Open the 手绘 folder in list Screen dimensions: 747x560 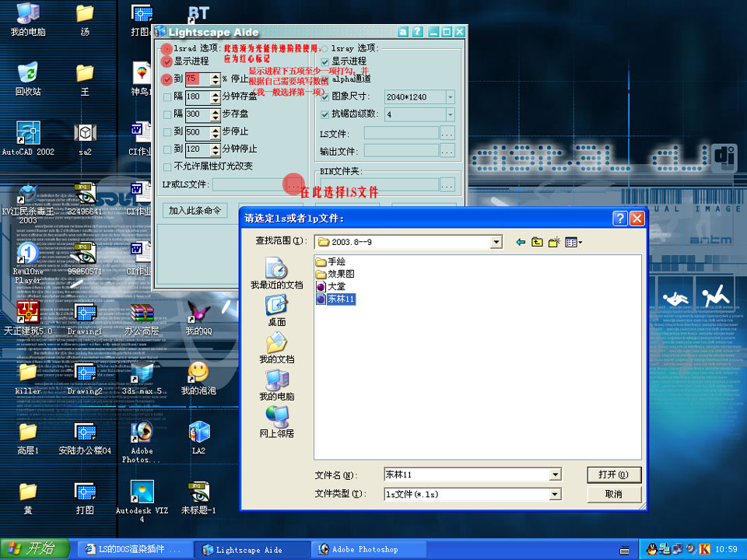point(331,262)
